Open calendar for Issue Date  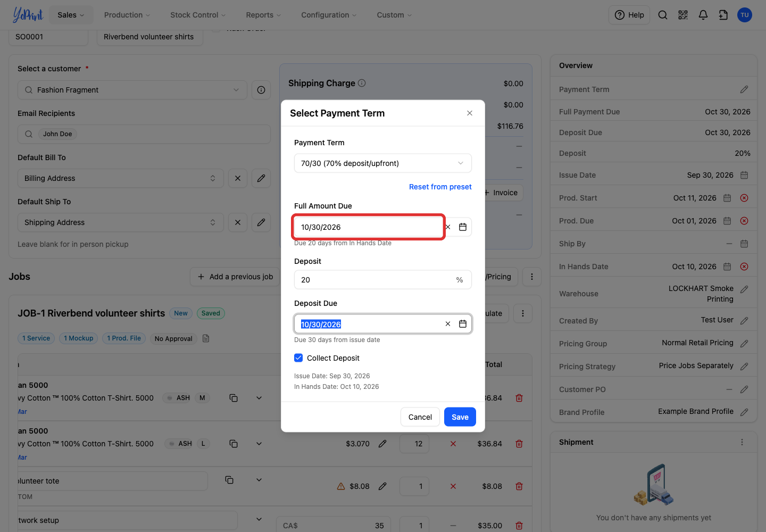click(x=744, y=175)
